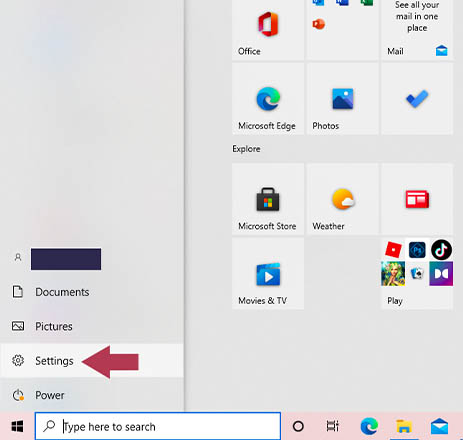Open the Microsoft Store tile
This screenshot has height=440, width=463.
pyautogui.click(x=268, y=199)
